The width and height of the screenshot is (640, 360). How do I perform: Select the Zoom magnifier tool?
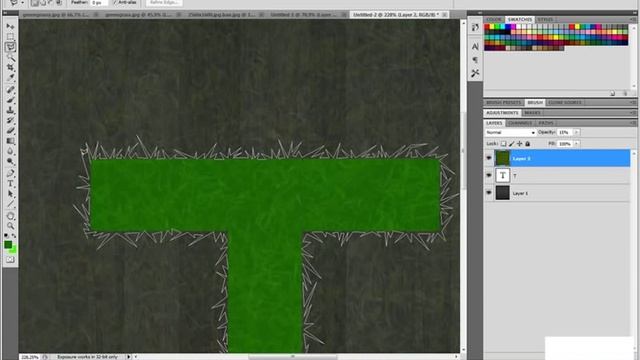tap(10, 226)
